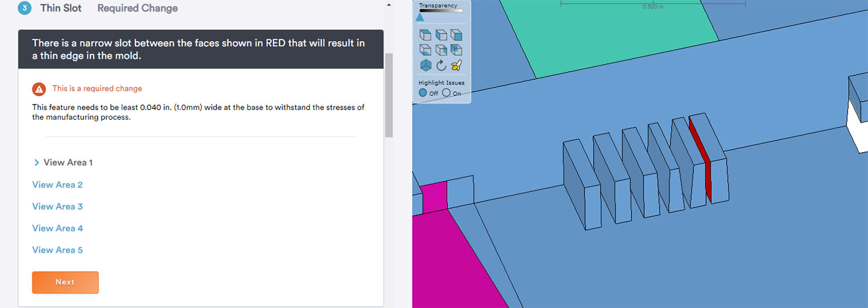Viewport: 868px width, 308px height.
Task: Select the bottom-face view cube icon
Action: click(x=425, y=50)
